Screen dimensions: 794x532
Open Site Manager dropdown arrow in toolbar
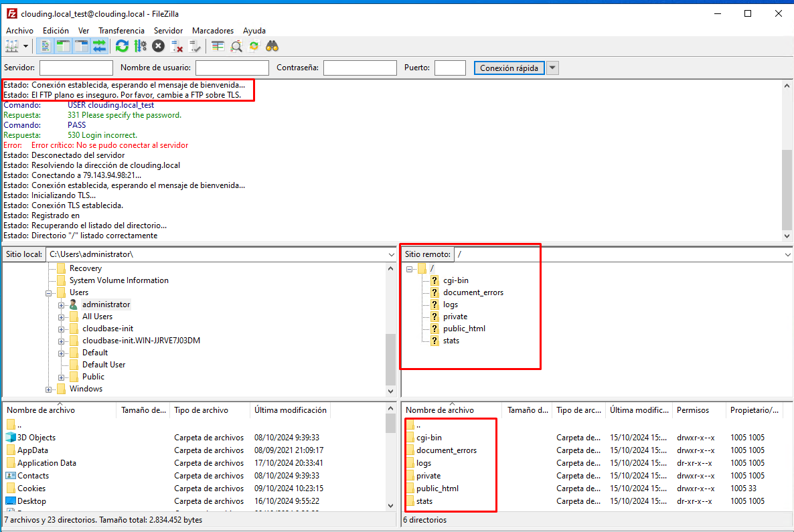pyautogui.click(x=25, y=47)
